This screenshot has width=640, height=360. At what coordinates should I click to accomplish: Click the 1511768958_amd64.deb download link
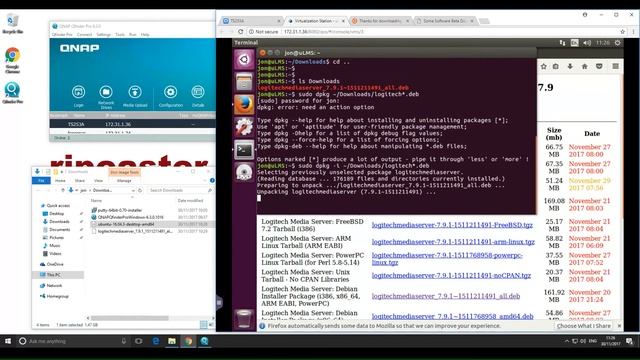click(x=453, y=316)
